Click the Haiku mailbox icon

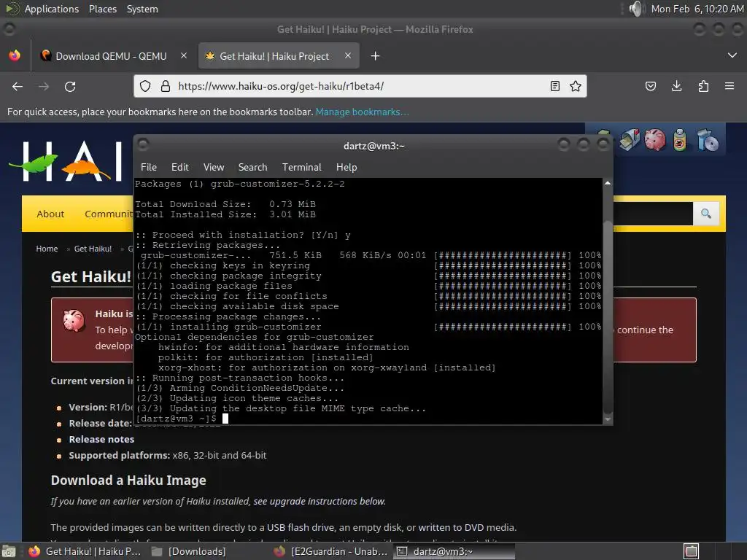pos(630,139)
